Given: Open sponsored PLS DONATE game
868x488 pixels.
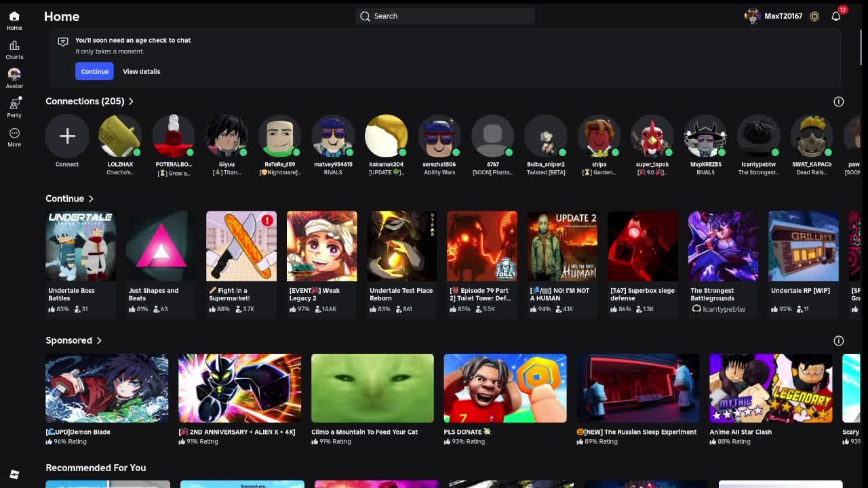Looking at the screenshot, I should click(x=505, y=399).
